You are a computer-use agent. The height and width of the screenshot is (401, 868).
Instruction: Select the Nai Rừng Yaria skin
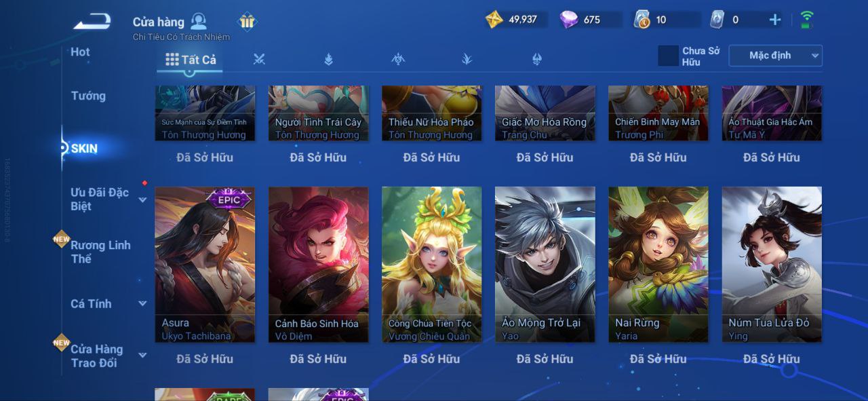(x=658, y=265)
